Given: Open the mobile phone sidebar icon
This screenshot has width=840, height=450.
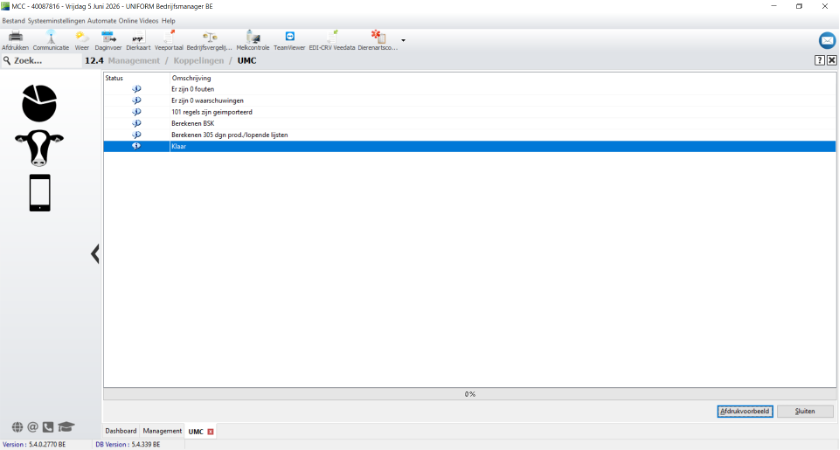Looking at the screenshot, I should click(x=40, y=193).
